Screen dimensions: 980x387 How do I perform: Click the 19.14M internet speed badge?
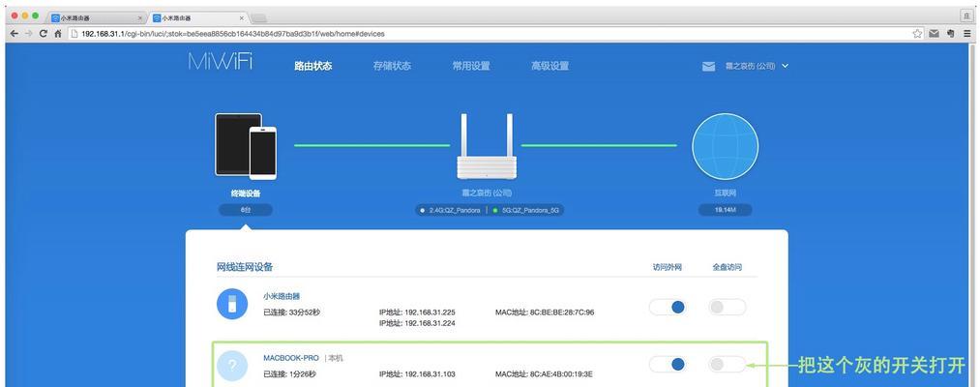point(725,210)
